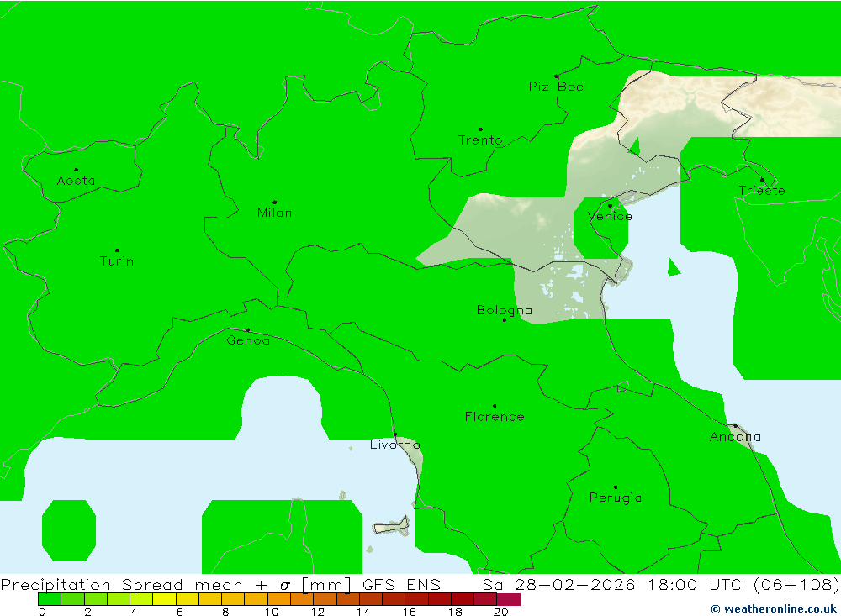
Task: Click the Turin city label
Action: [x=117, y=261]
